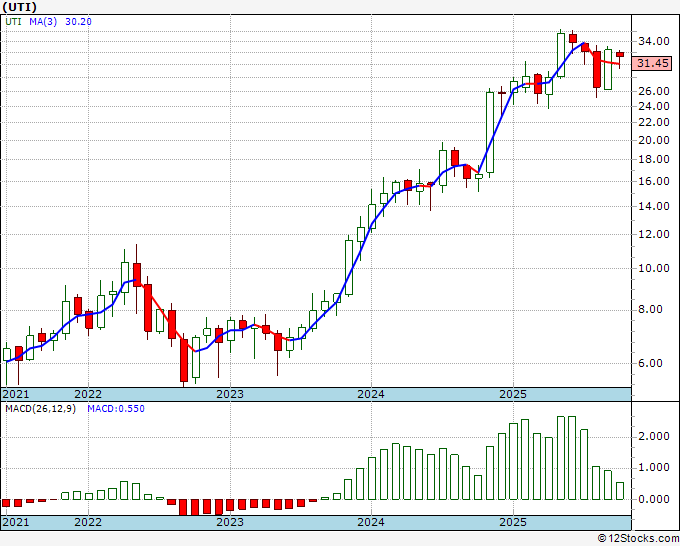The width and height of the screenshot is (680, 546).
Task: Select 2025 on the MACD time axis
Action: (x=513, y=522)
